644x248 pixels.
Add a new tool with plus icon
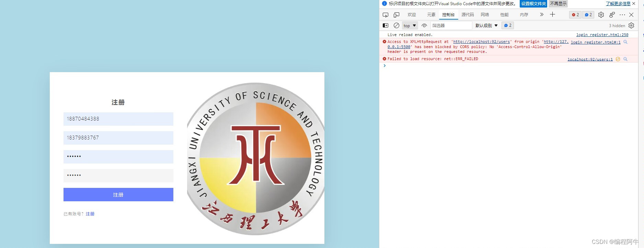552,14
